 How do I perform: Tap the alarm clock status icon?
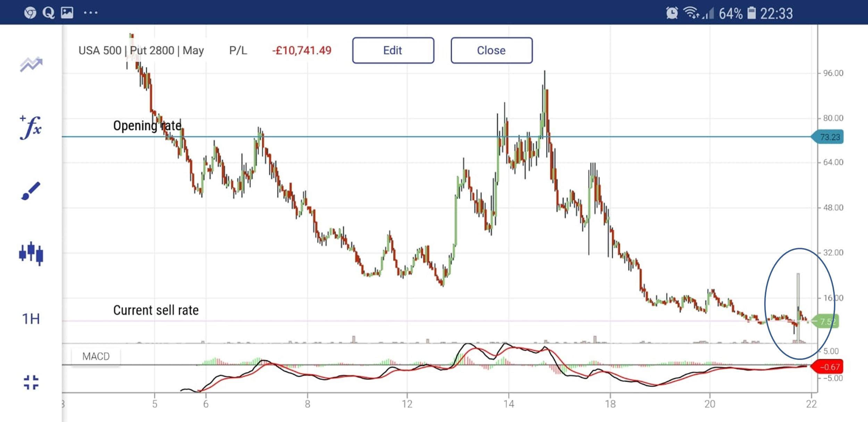point(672,13)
